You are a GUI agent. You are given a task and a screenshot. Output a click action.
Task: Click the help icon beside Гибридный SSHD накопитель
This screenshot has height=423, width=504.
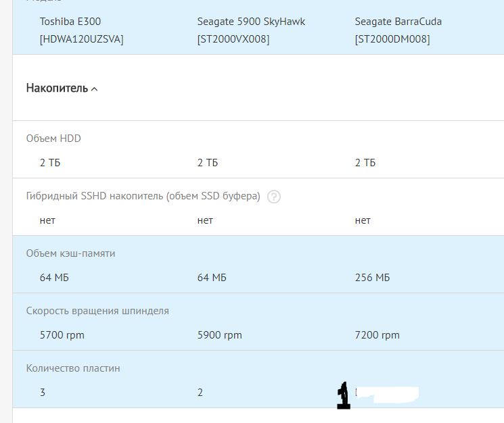[x=273, y=197]
